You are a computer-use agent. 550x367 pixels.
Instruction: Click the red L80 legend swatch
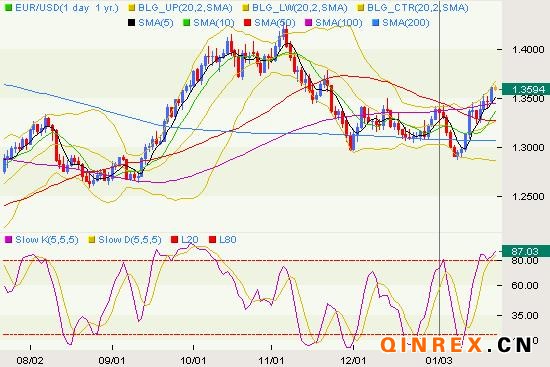click(x=212, y=240)
